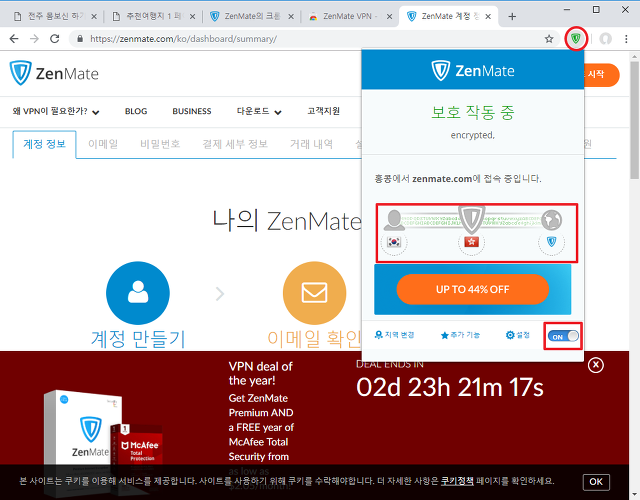Click the chevron arrow between account steps
640x500 pixels.
[220, 293]
